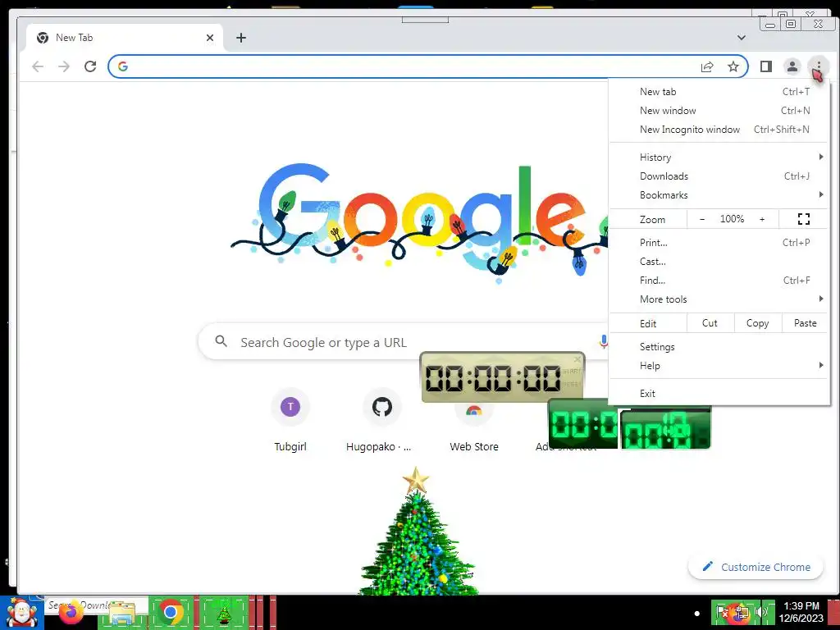Image resolution: width=840 pixels, height=630 pixels.
Task: Click the Google icon in address bar
Action: point(123,66)
